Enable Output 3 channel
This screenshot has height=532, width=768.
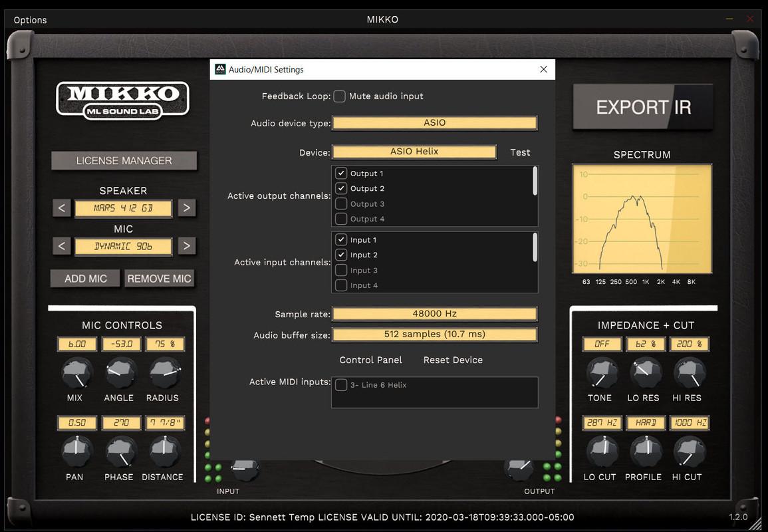pyautogui.click(x=341, y=203)
